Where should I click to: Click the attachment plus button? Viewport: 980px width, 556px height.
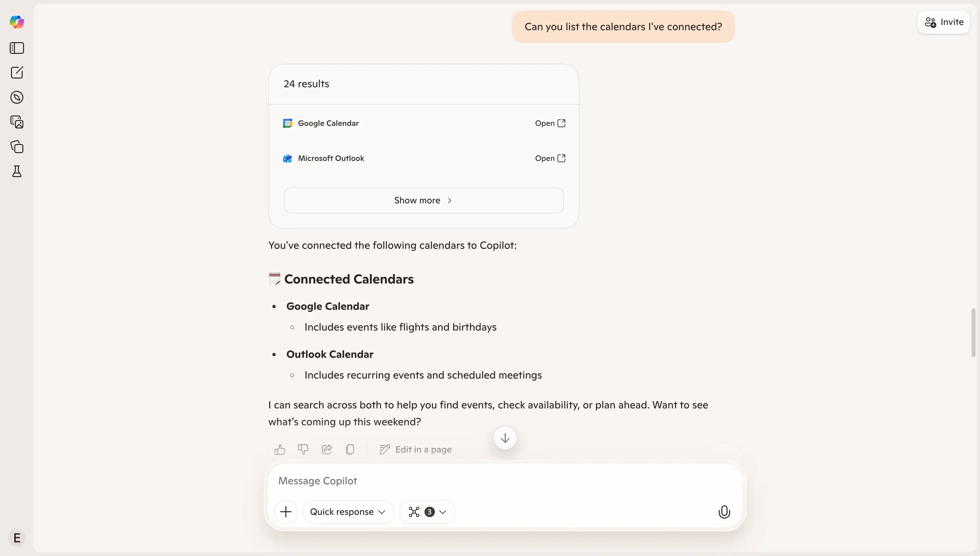click(286, 511)
